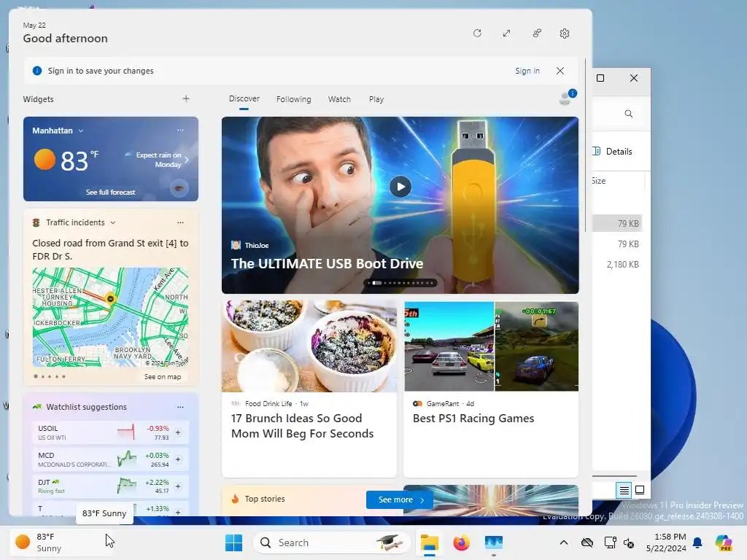Add USOIL to watchlist
Viewport: 747px width, 560px height.
(178, 432)
